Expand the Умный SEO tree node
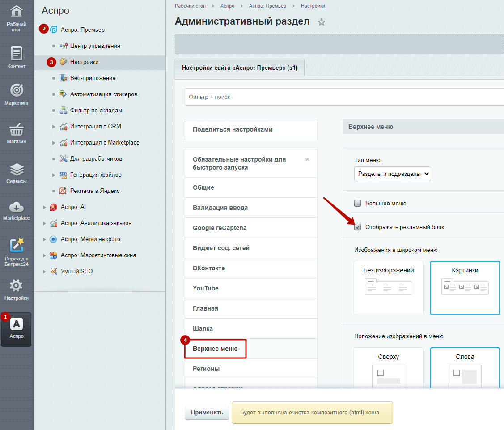This screenshot has height=430, width=504. pos(44,272)
